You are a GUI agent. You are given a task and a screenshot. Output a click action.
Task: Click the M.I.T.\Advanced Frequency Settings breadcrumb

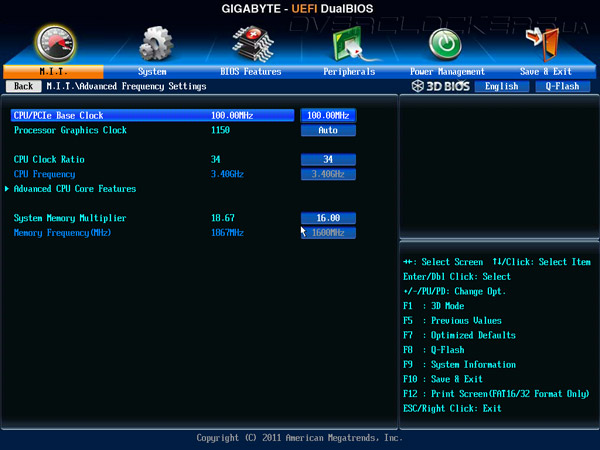tap(126, 86)
